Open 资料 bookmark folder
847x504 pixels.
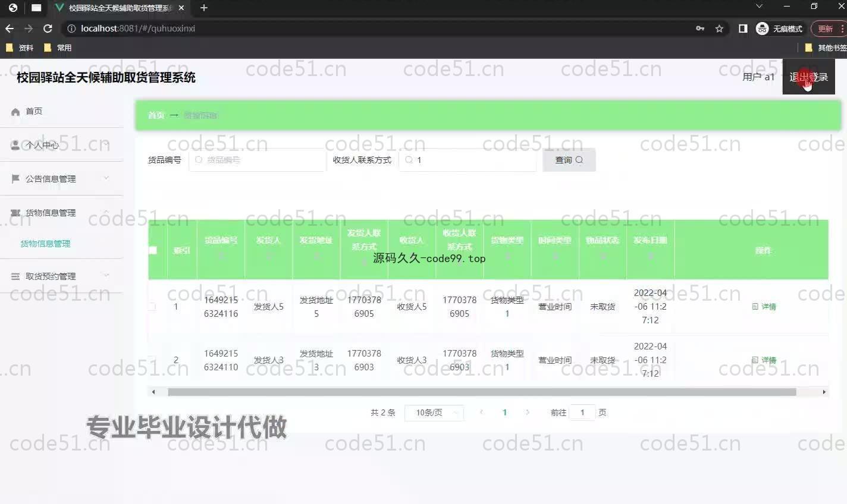point(19,48)
